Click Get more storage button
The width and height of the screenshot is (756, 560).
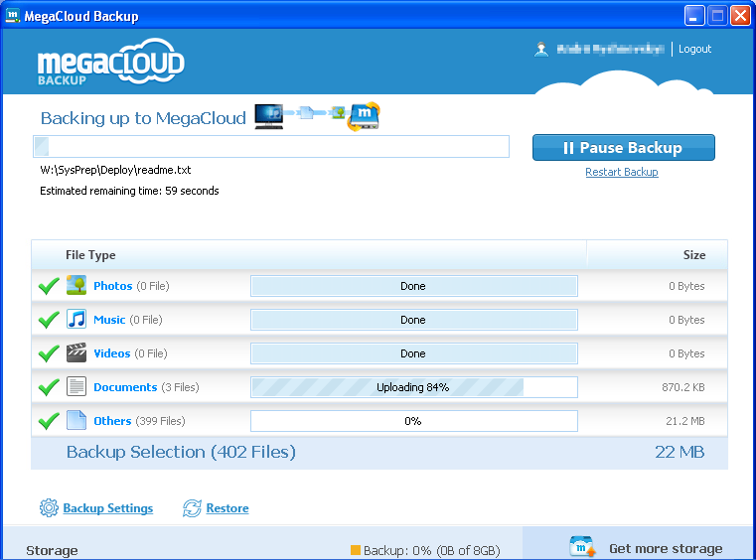click(639, 543)
